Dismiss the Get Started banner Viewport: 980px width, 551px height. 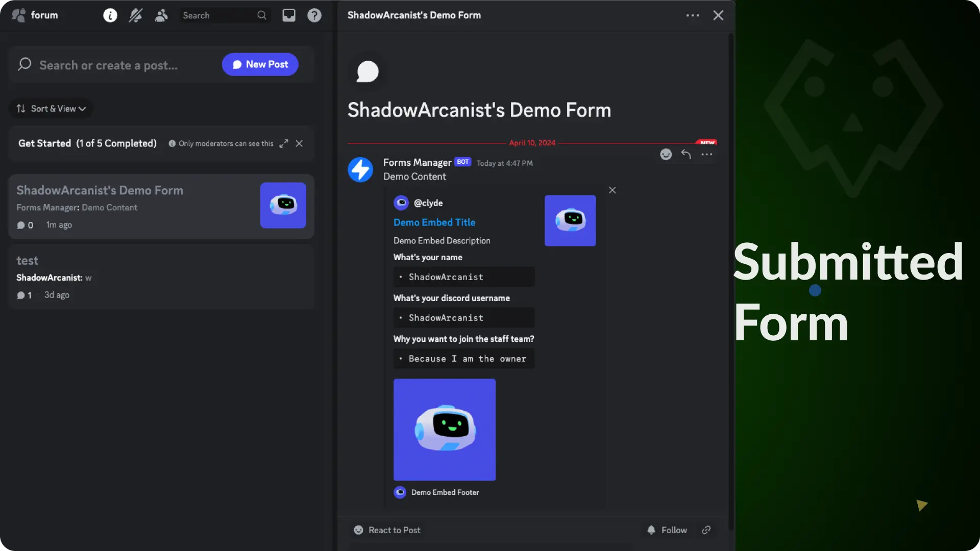click(299, 143)
